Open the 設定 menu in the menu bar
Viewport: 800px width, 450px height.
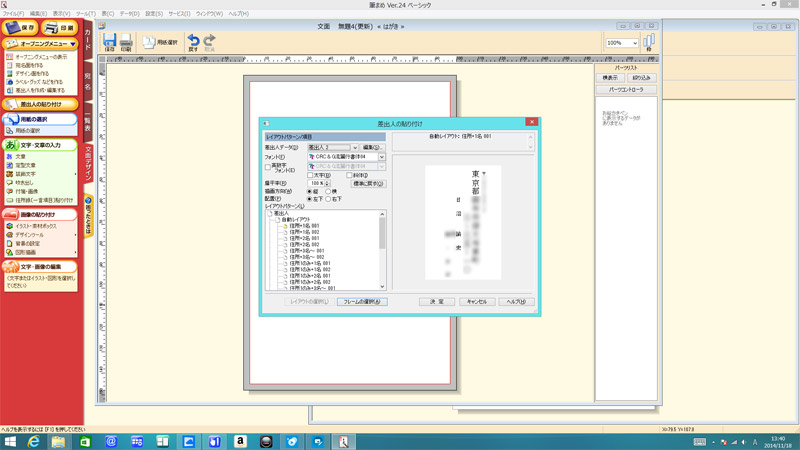pos(153,14)
